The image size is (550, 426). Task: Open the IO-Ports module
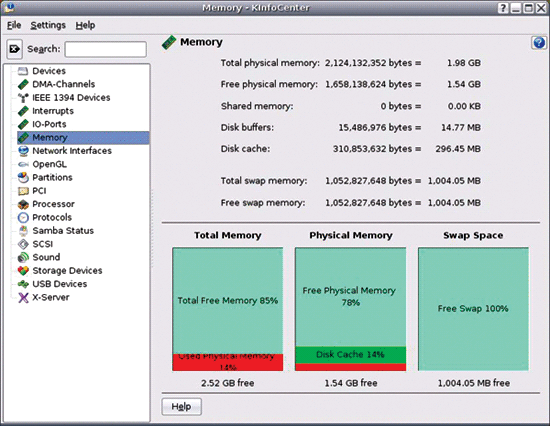[x=49, y=124]
